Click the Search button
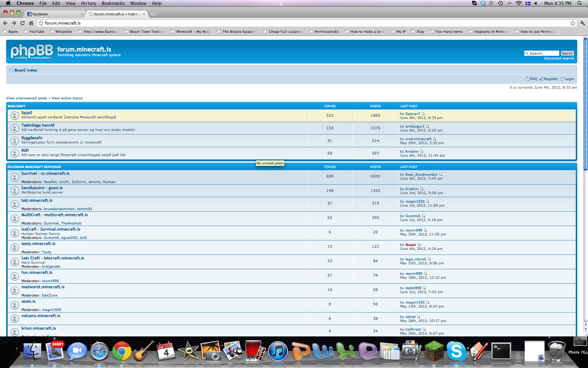This screenshot has width=588, height=368. 567,53
